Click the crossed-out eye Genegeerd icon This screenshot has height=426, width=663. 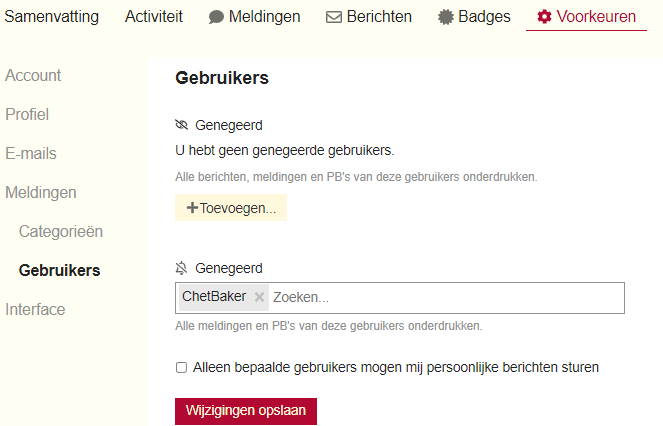(181, 126)
